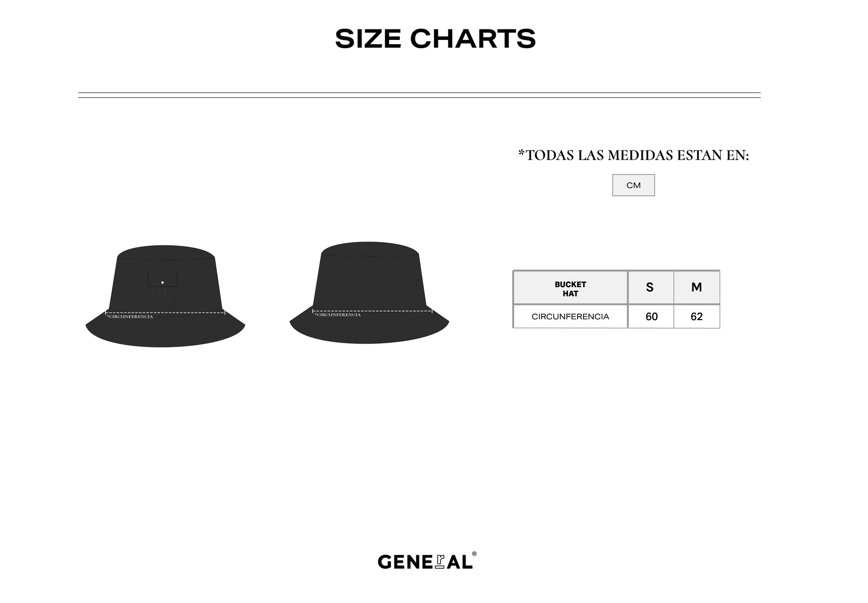The width and height of the screenshot is (868, 603).
Task: Select the M size column header
Action: pyautogui.click(x=697, y=288)
